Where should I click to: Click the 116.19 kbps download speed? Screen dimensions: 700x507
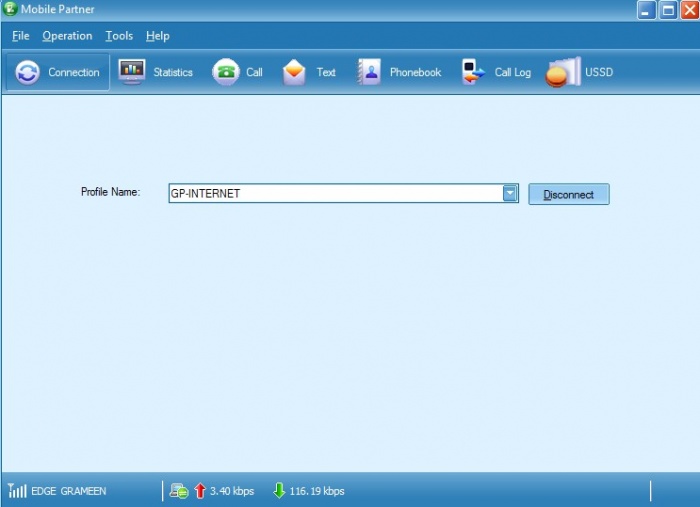(x=317, y=491)
